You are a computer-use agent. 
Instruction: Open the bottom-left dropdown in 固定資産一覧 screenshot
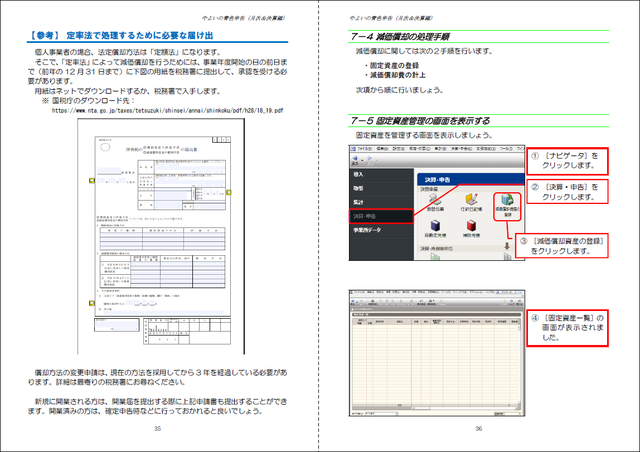(381, 414)
